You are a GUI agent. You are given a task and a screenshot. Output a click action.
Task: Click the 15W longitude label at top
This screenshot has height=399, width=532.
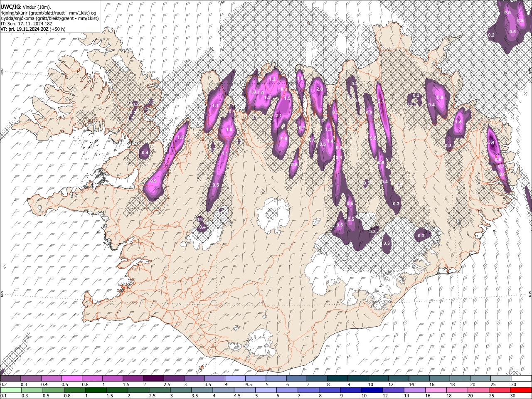pos(440,2)
